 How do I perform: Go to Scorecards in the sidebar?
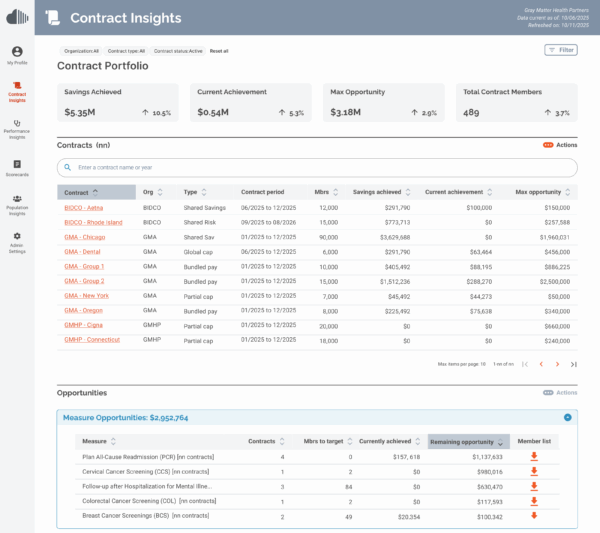(17, 168)
